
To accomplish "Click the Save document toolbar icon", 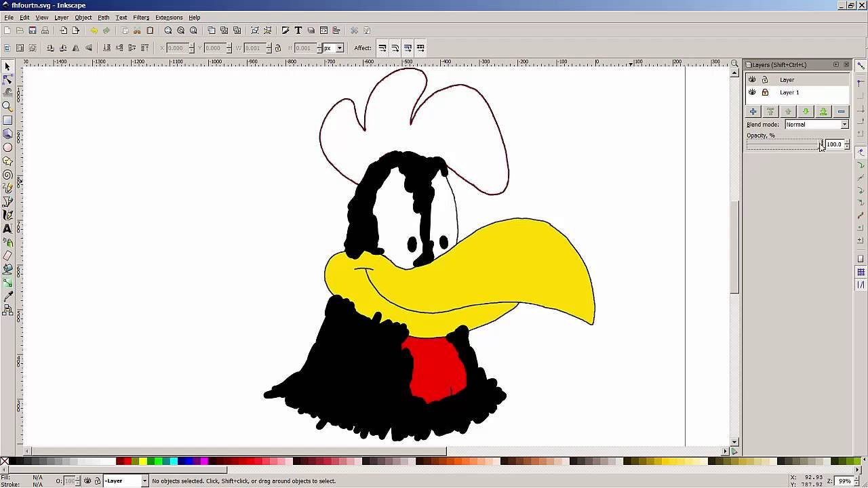I will (32, 30).
